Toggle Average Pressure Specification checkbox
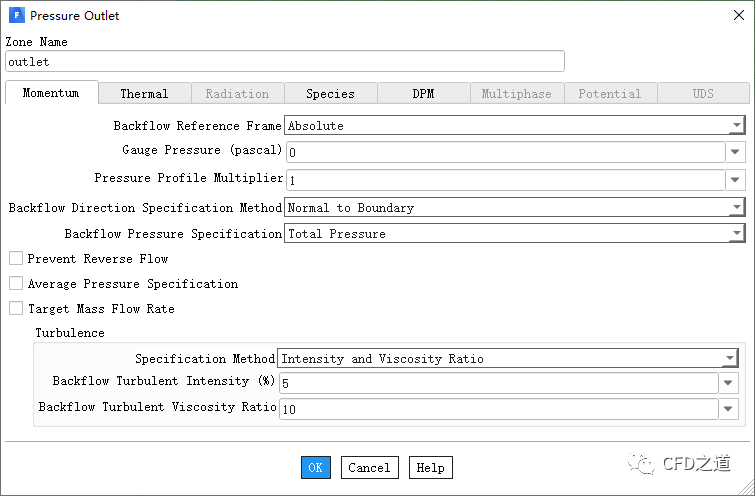The height and width of the screenshot is (496, 755). (16, 284)
